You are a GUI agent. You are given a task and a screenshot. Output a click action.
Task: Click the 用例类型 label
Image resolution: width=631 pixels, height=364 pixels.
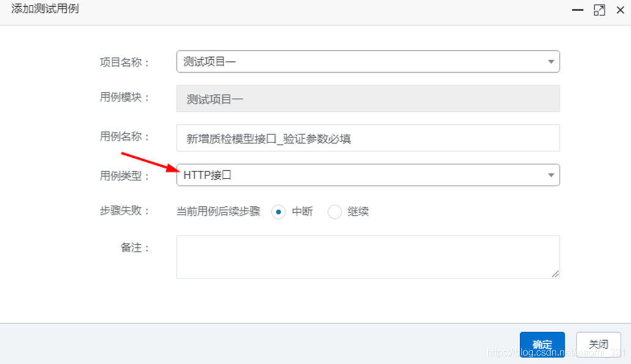coord(124,176)
